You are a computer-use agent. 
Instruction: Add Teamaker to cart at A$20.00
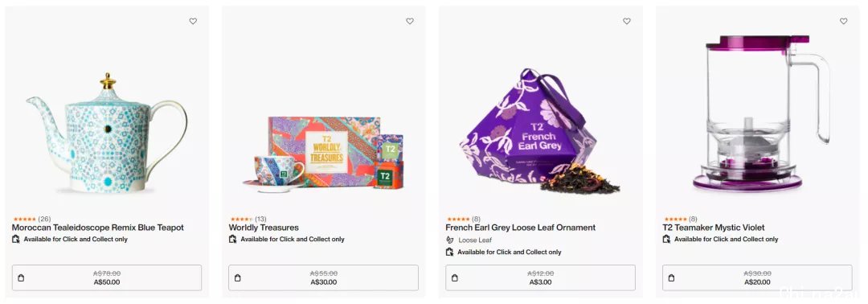pos(757,278)
